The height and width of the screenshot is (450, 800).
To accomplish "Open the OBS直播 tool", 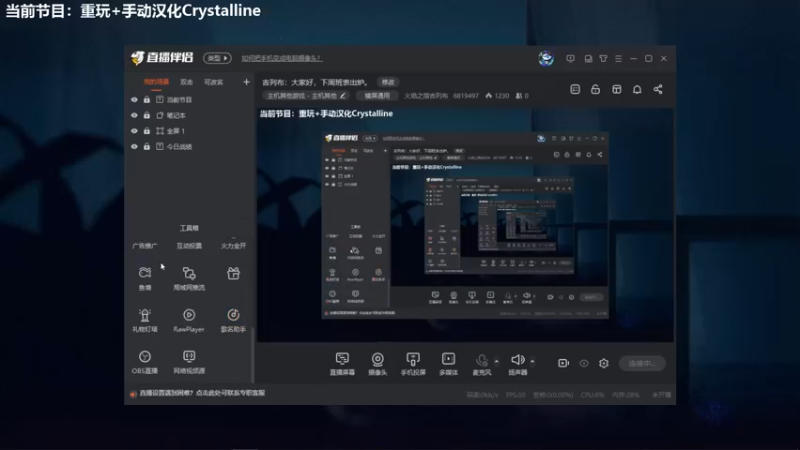I will click(145, 361).
